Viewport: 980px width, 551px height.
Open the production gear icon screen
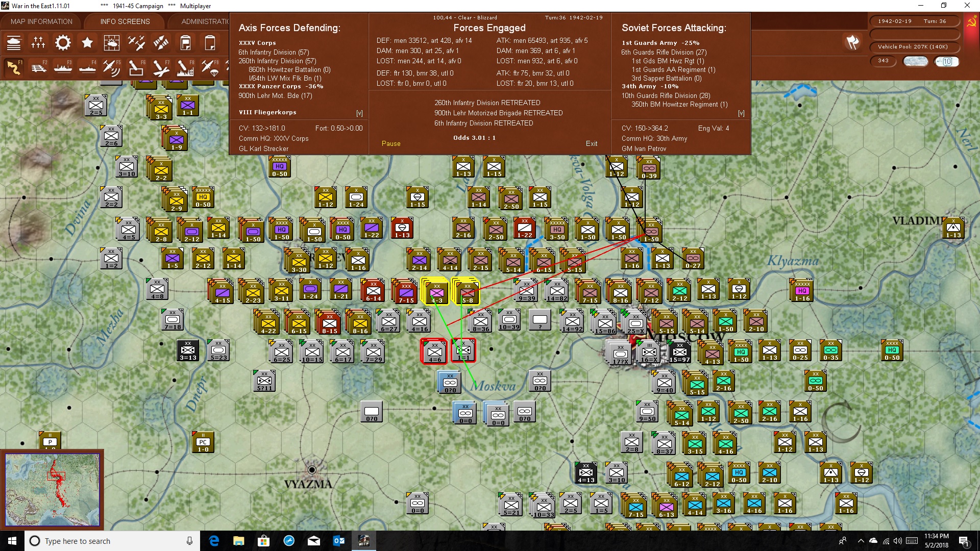pyautogui.click(x=63, y=43)
